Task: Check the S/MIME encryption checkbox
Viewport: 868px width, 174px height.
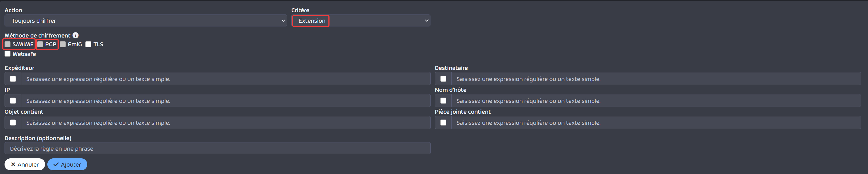Action: click(x=7, y=44)
